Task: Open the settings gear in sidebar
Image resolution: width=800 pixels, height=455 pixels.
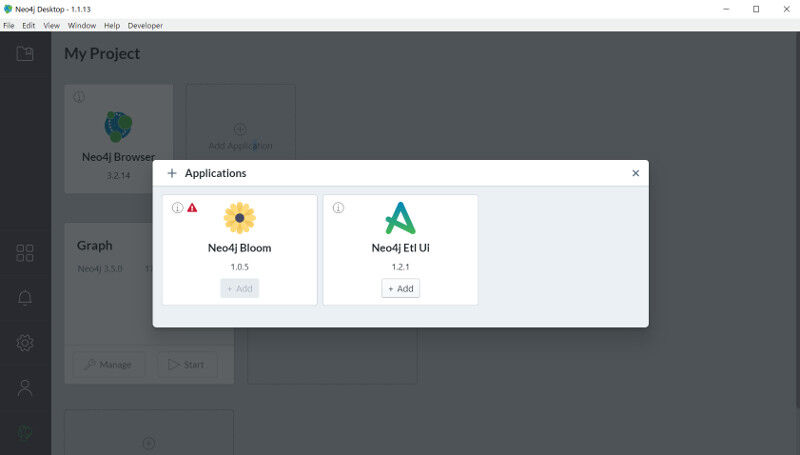Action: coord(24,342)
